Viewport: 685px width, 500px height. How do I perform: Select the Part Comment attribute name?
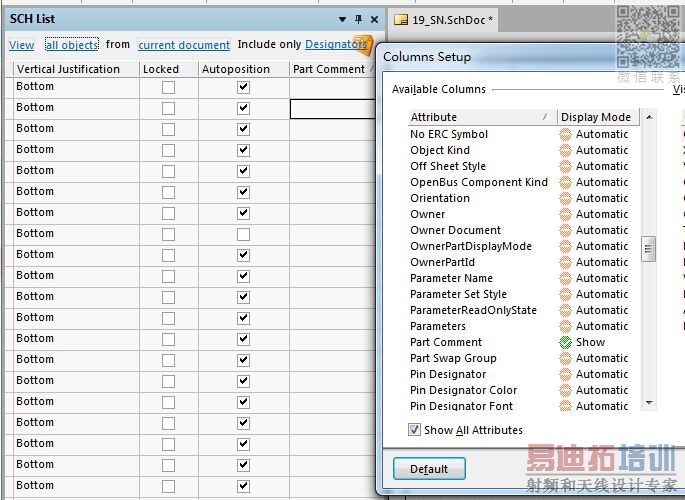[x=446, y=342]
